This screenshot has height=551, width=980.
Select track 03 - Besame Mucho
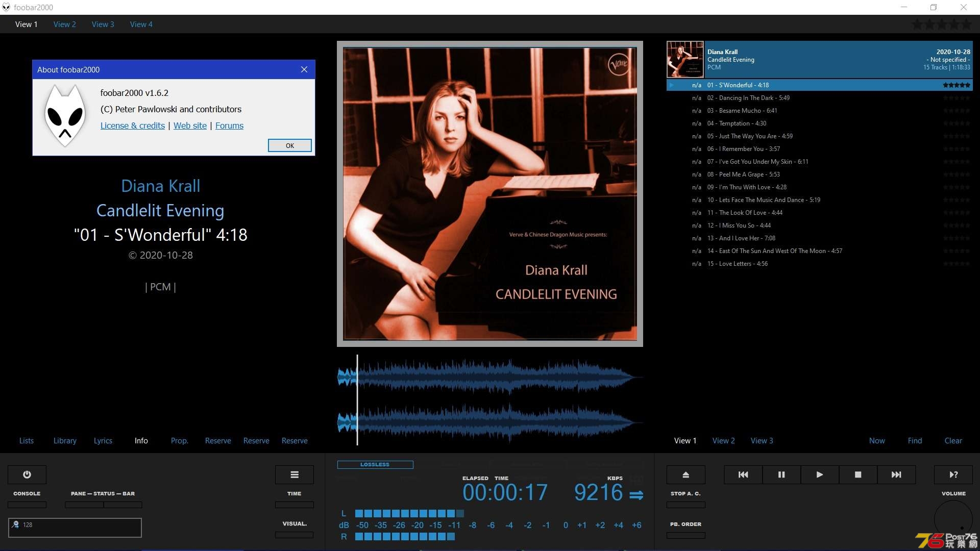click(820, 111)
